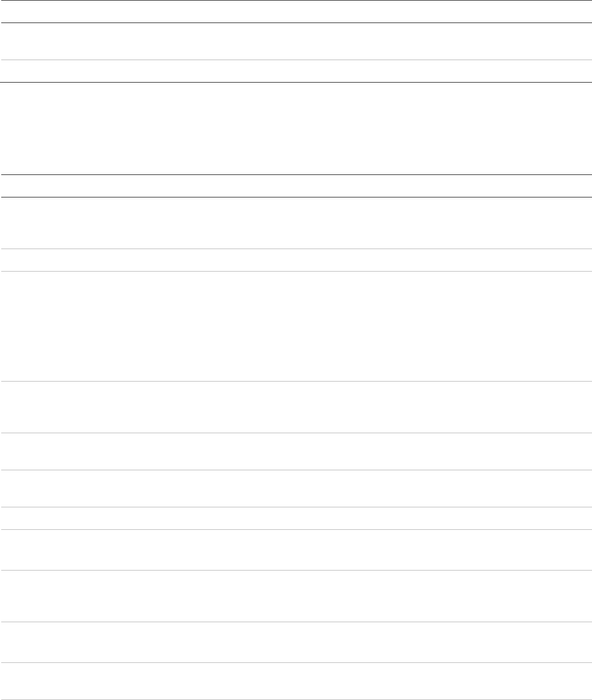Click fifth body row of lower table

pyautogui.click(x=296, y=451)
